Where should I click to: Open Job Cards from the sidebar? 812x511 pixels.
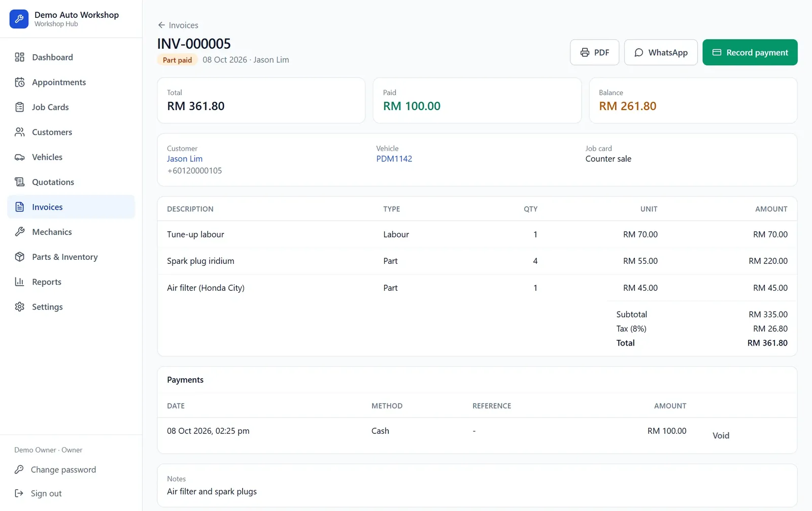tap(71, 107)
